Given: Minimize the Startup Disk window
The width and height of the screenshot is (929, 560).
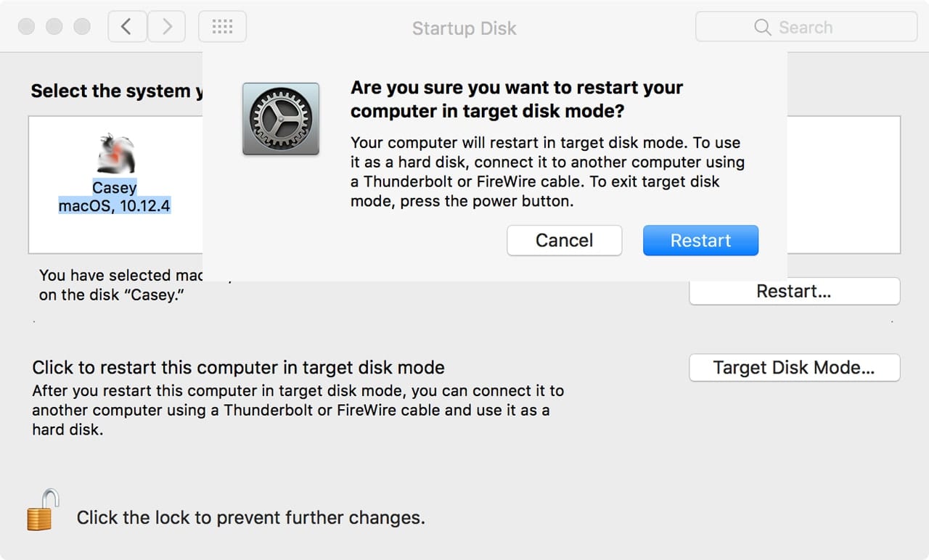Looking at the screenshot, I should [54, 27].
